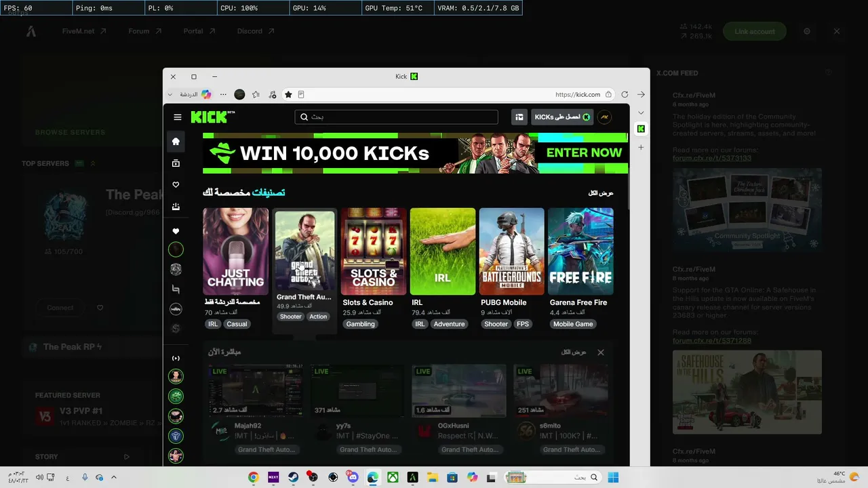868x488 pixels.
Task: Open OGxHusni live stream thumbnail
Action: [x=459, y=391]
